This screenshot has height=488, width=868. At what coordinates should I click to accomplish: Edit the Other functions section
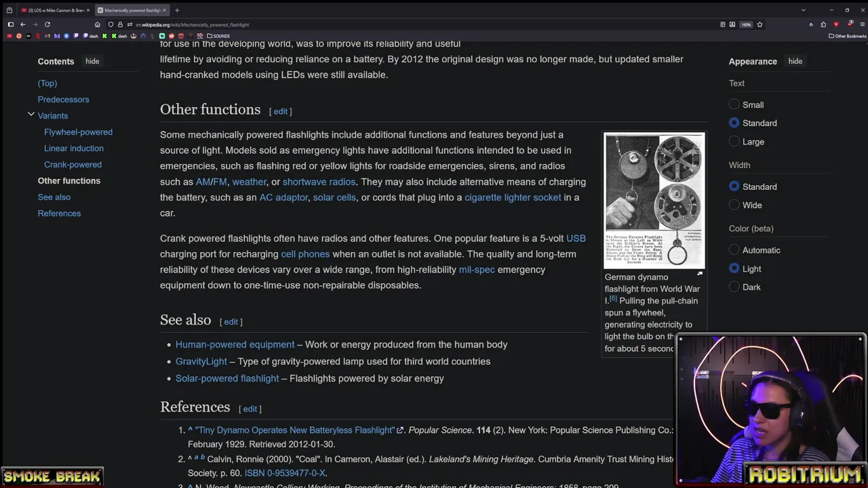click(280, 111)
